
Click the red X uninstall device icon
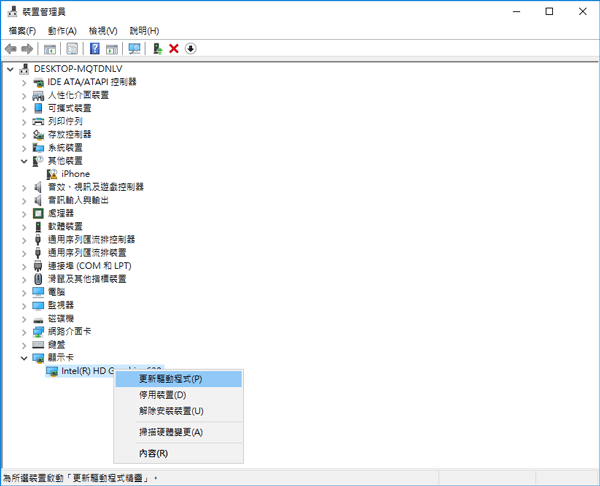coord(174,49)
